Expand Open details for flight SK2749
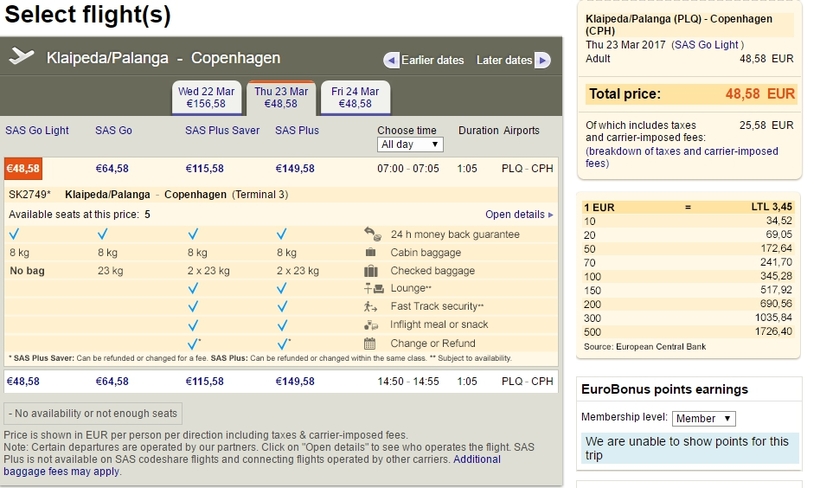Image resolution: width=820 pixels, height=488 pixels. coord(518,214)
